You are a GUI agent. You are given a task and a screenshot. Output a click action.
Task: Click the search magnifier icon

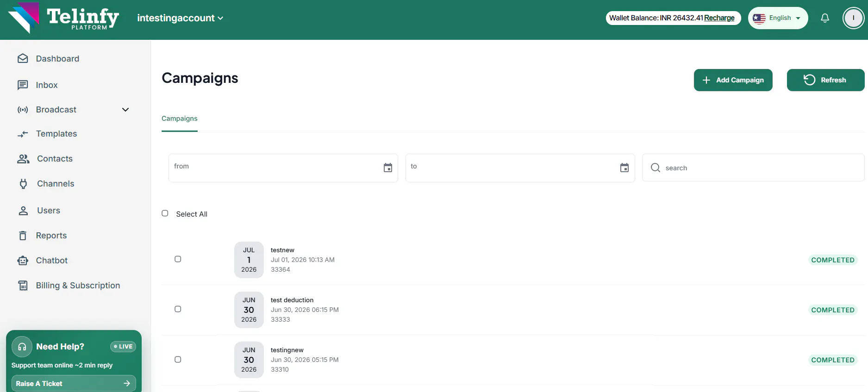click(656, 168)
